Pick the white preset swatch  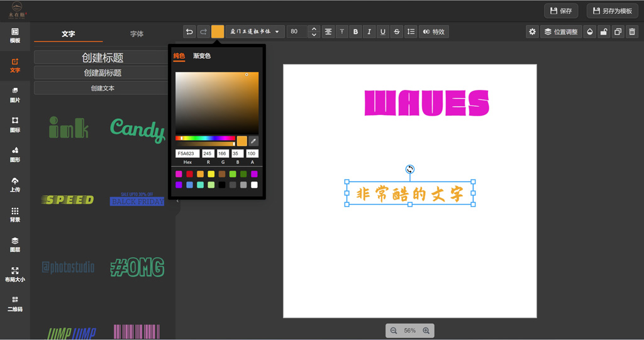pos(254,185)
